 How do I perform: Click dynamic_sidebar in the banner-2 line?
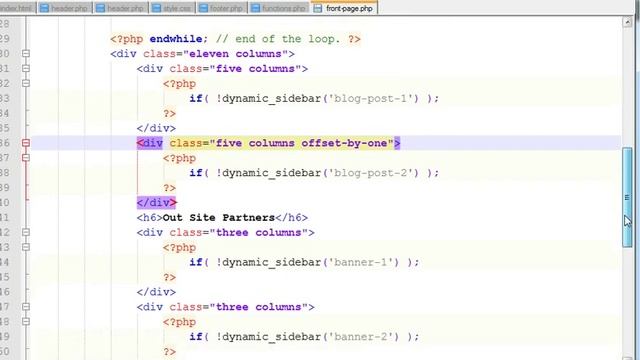click(x=271, y=337)
